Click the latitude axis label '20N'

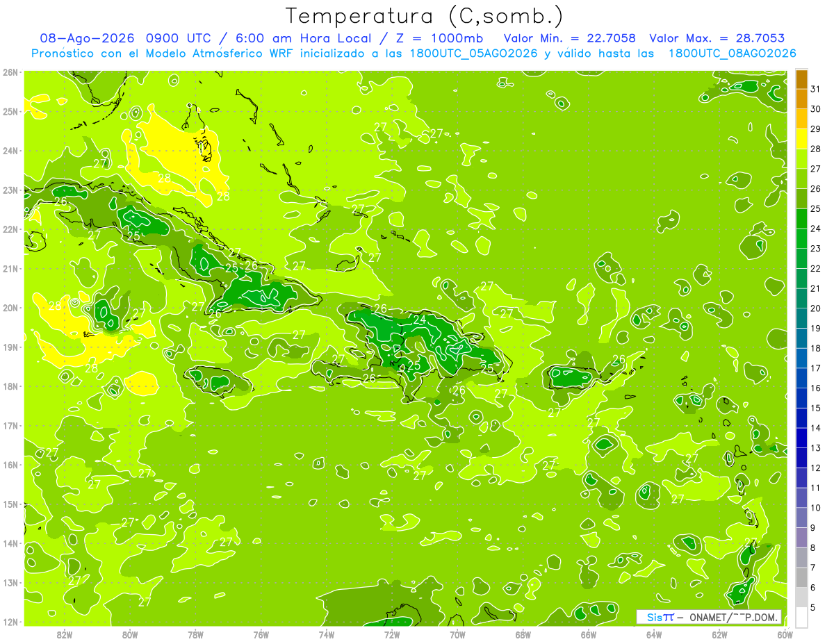(x=10, y=308)
